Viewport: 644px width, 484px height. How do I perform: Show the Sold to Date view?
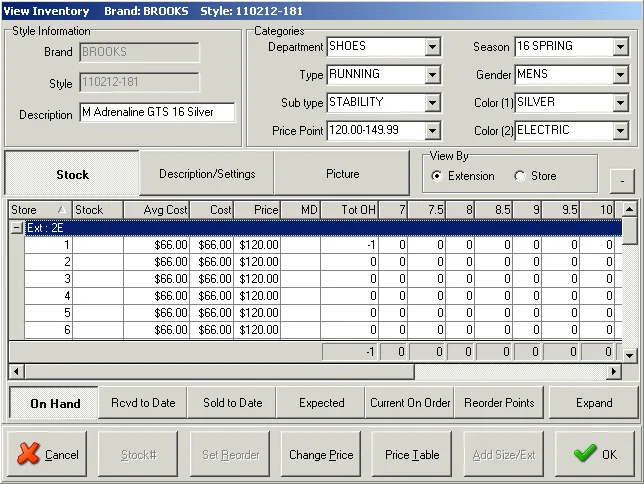tap(232, 403)
